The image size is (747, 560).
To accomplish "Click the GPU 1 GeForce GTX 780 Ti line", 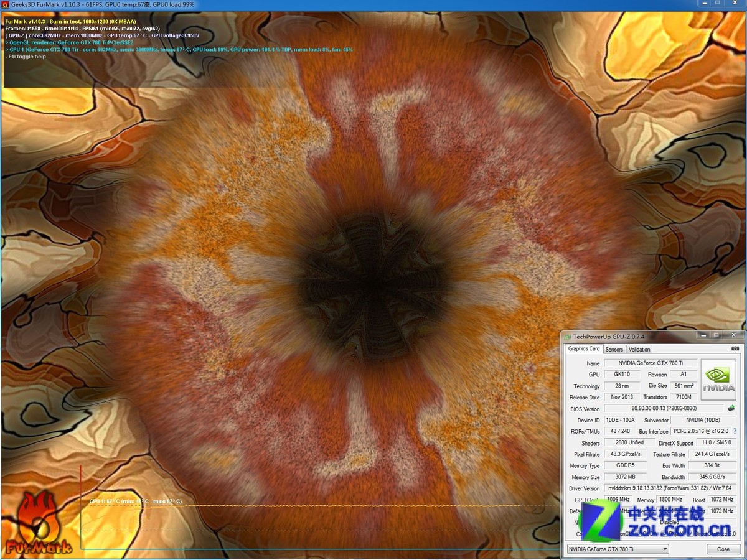I will pos(179,49).
